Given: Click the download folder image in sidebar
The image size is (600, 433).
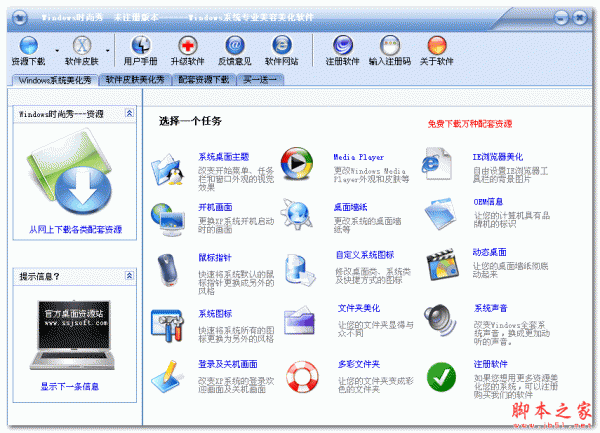Looking at the screenshot, I should 70,172.
